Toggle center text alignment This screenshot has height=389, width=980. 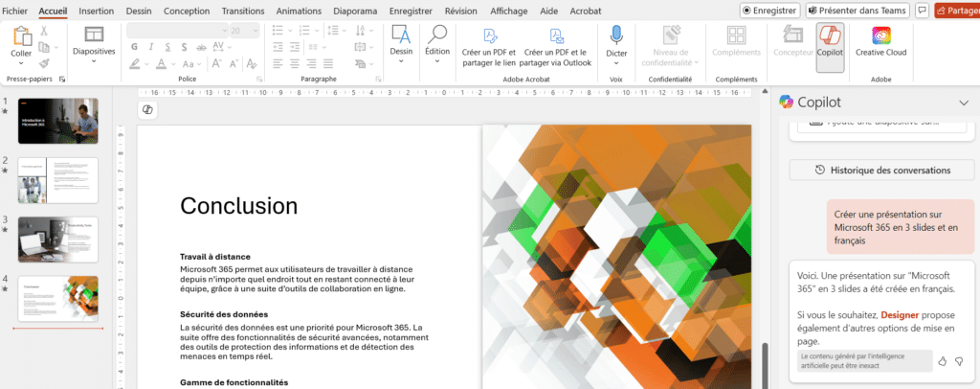point(295,64)
